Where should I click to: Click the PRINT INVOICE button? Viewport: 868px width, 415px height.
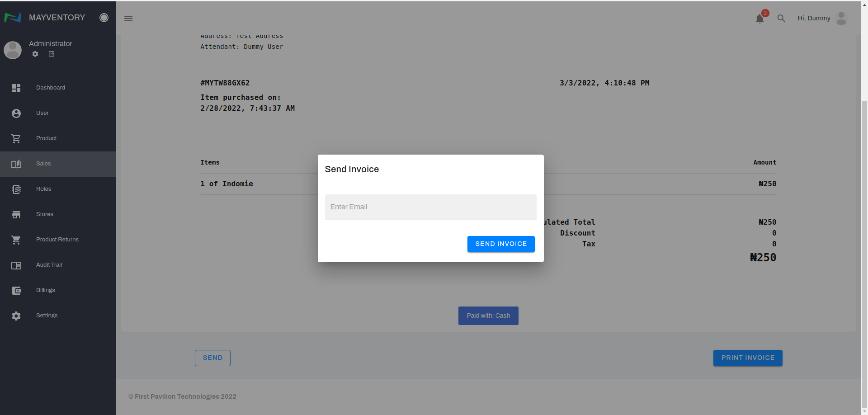point(748,358)
